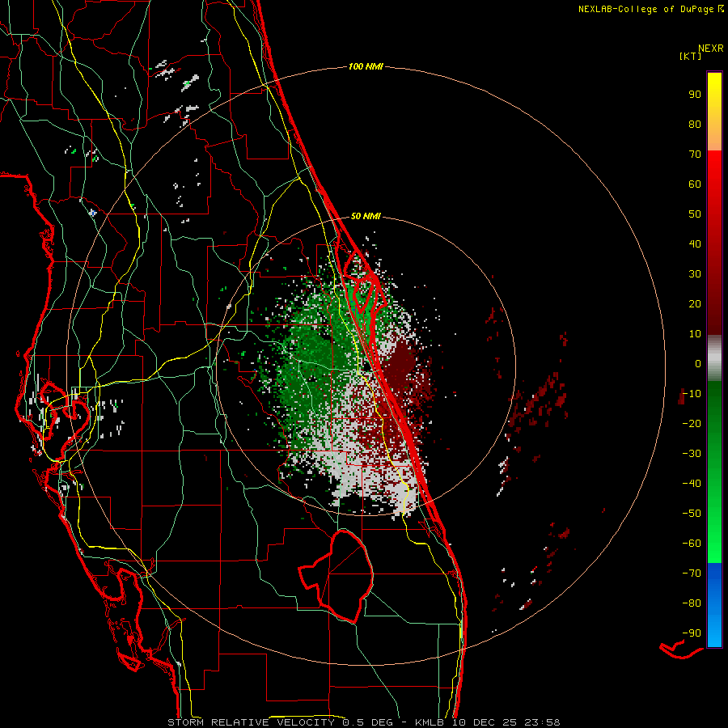The width and height of the screenshot is (728, 728).
Task: Click the -80 value on velocity scale
Action: pyautogui.click(x=692, y=603)
